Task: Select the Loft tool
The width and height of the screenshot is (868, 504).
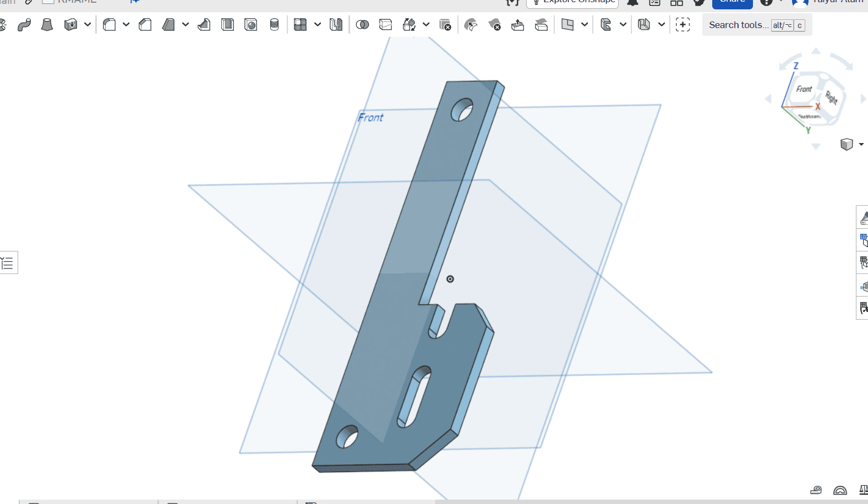Action: pyautogui.click(x=47, y=25)
